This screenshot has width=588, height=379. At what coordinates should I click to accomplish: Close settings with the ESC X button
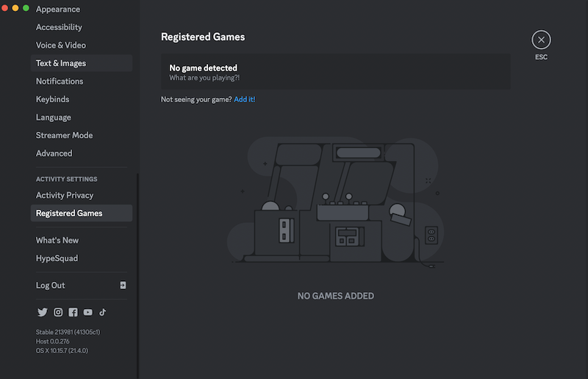point(541,40)
